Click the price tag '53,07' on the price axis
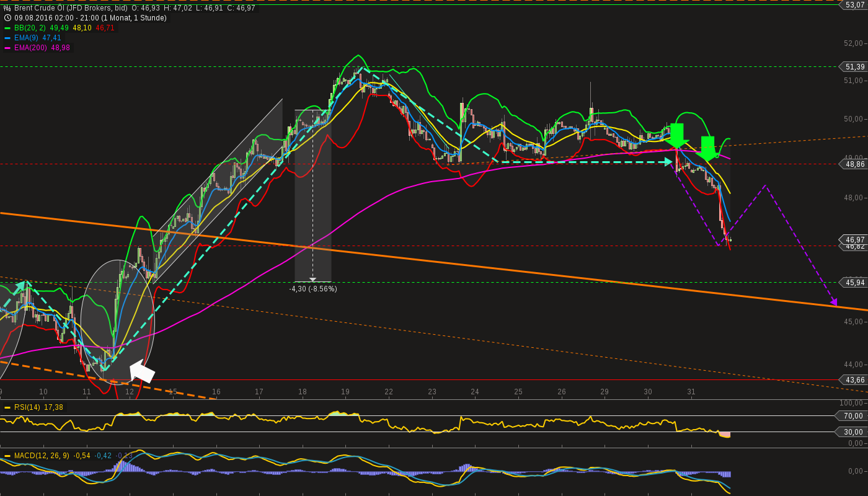 [x=854, y=5]
